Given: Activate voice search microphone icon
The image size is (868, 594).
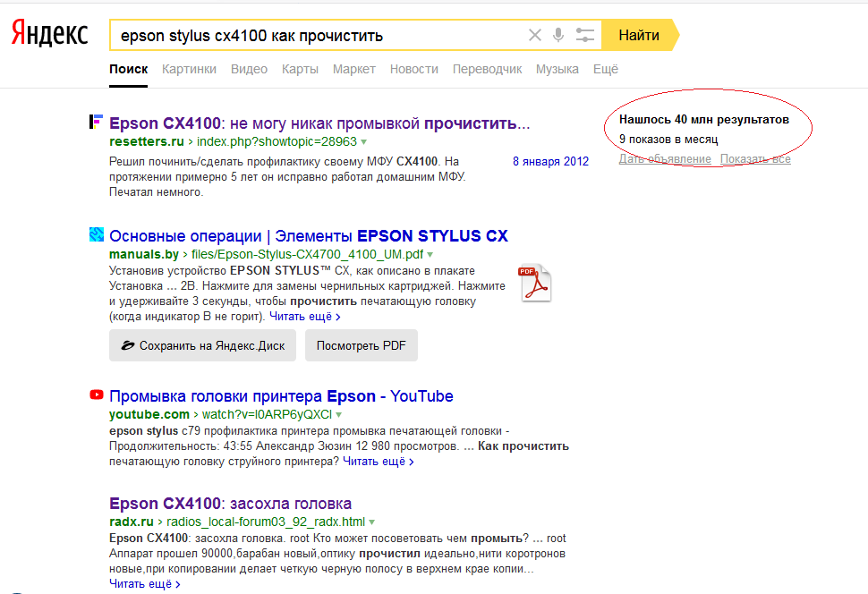Looking at the screenshot, I should pyautogui.click(x=558, y=35).
